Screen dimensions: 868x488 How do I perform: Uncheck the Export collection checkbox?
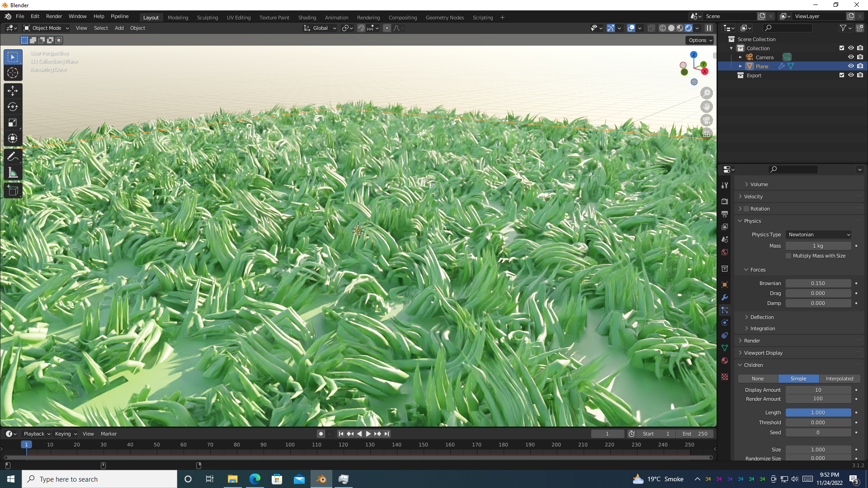click(842, 75)
